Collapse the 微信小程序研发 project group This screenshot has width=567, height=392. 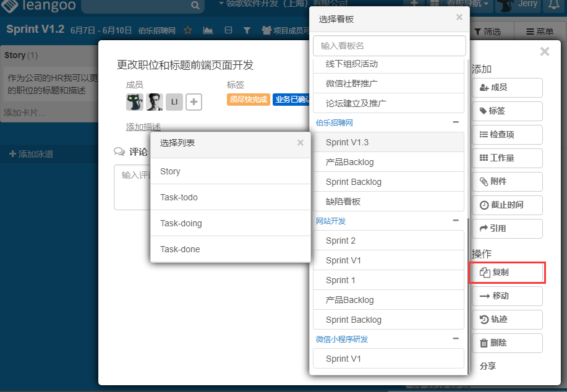click(x=456, y=339)
